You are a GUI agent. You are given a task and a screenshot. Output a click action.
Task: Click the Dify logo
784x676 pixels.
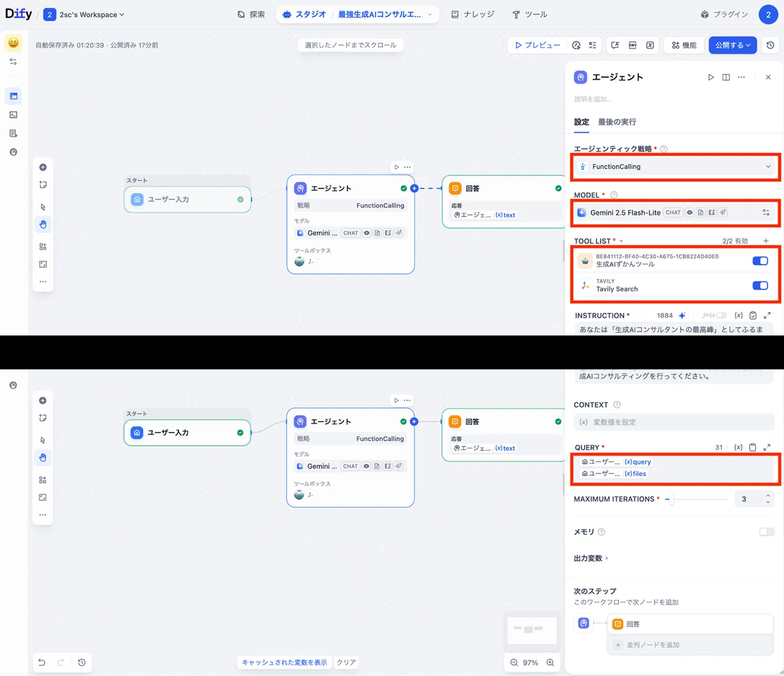pyautogui.click(x=18, y=14)
